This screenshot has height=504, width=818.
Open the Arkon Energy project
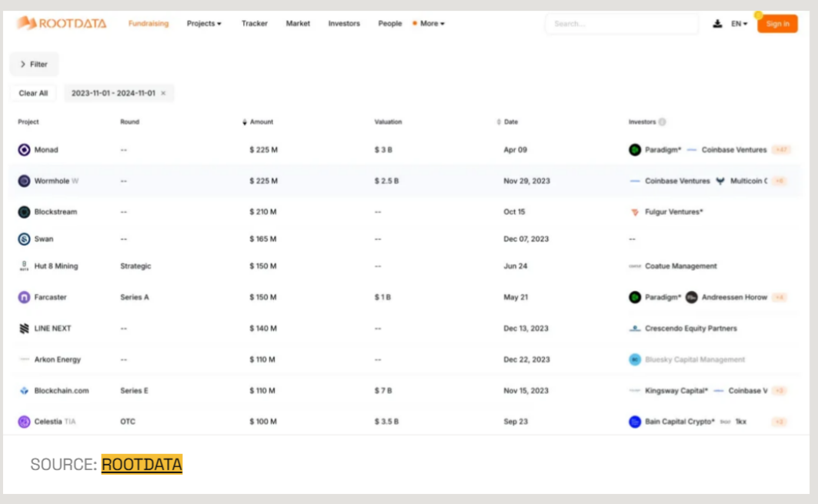(x=58, y=359)
